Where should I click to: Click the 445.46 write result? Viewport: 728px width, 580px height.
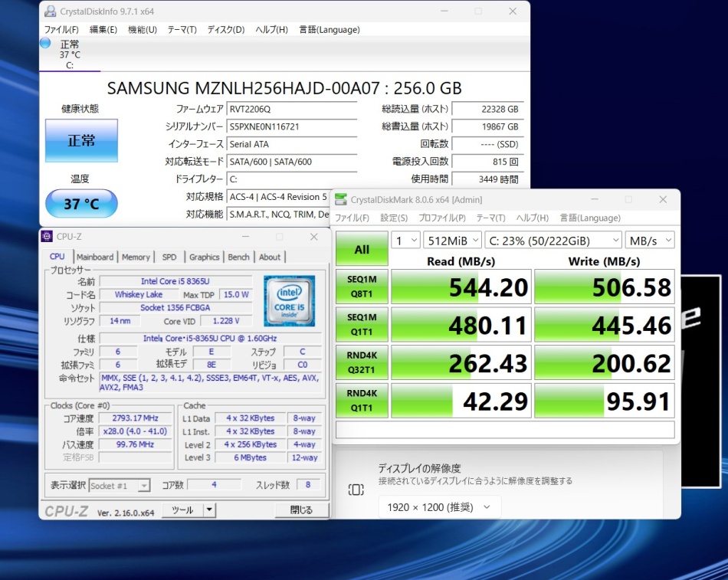pyautogui.click(x=605, y=325)
